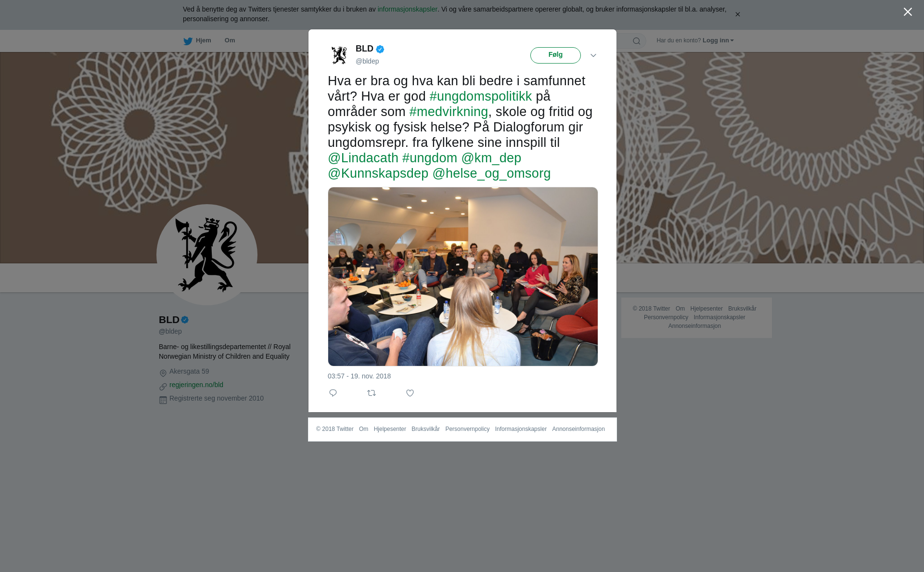This screenshot has width=924, height=572.
Task: Click the informasjonskapsler link in banner
Action: point(407,9)
